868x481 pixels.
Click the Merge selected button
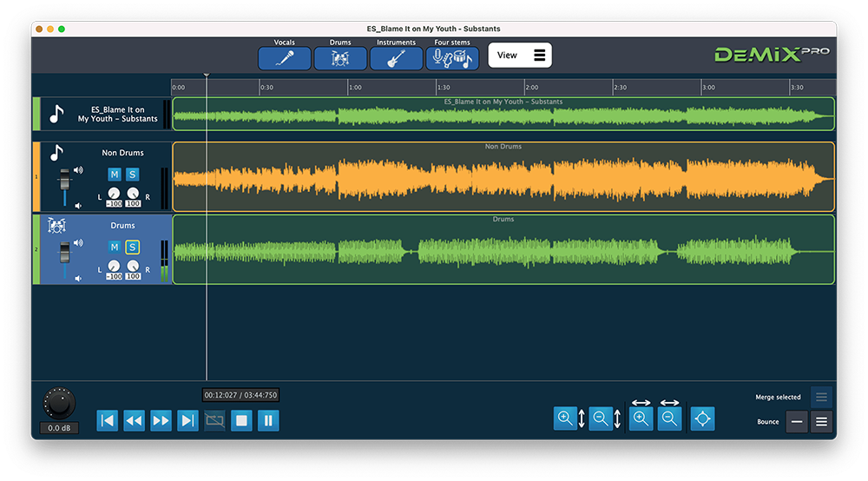coord(821,398)
